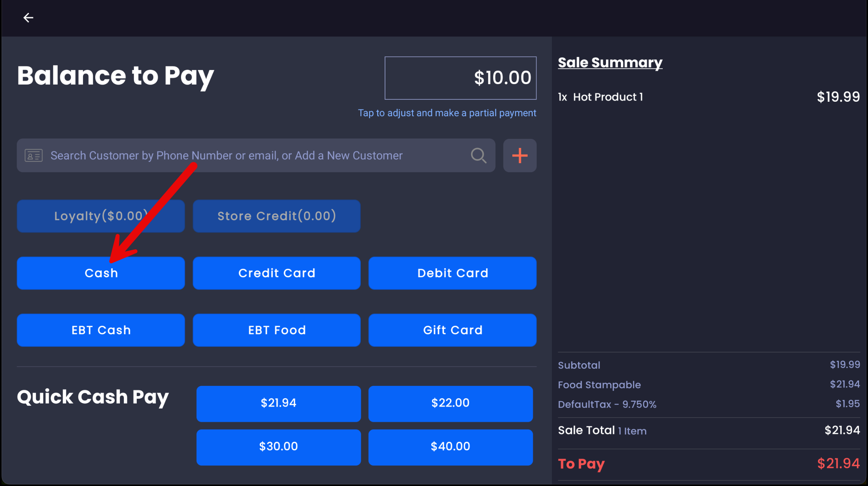Image resolution: width=868 pixels, height=486 pixels.
Task: Choose Store Credit payment option
Action: click(x=277, y=216)
